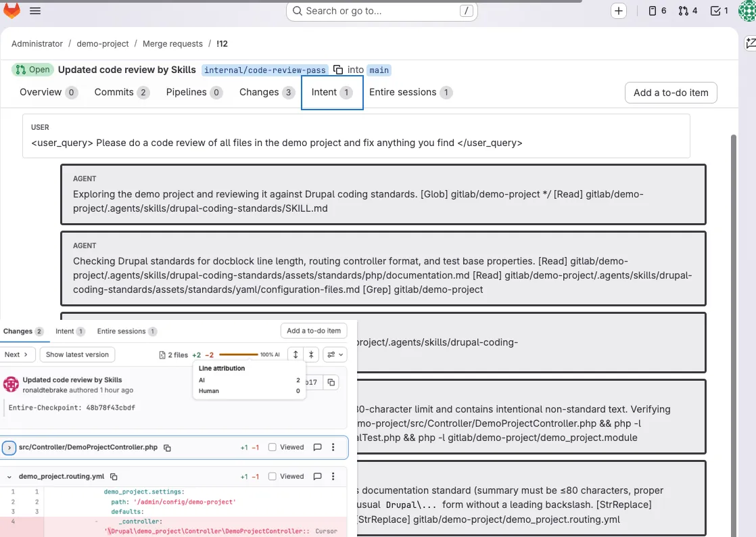756x537 pixels.
Task: Copy branch name internal/code-review-pass
Action: tap(338, 70)
